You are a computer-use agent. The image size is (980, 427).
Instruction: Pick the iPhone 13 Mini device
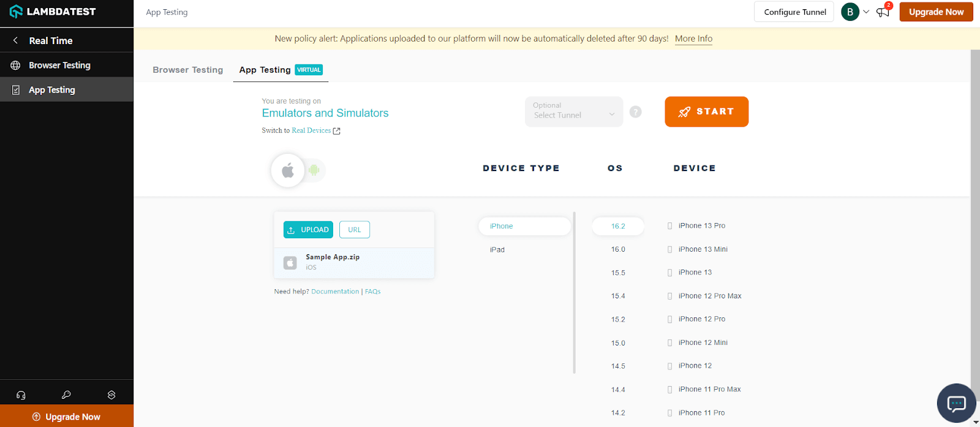click(698, 249)
